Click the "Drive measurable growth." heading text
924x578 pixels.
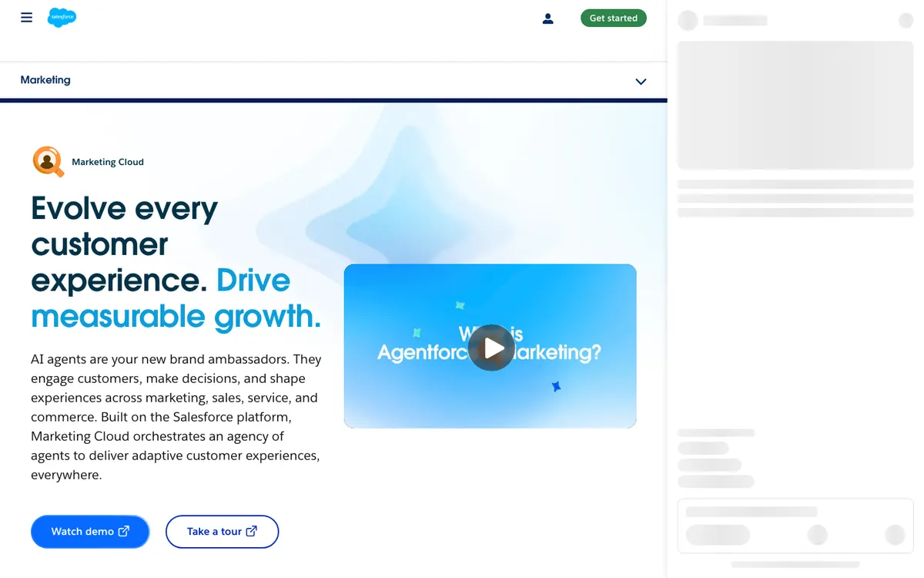(176, 299)
